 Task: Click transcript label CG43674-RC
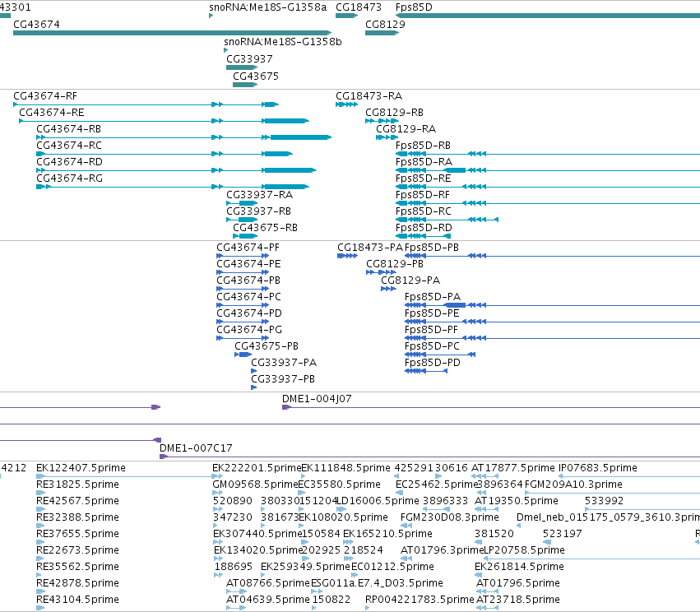[69, 145]
